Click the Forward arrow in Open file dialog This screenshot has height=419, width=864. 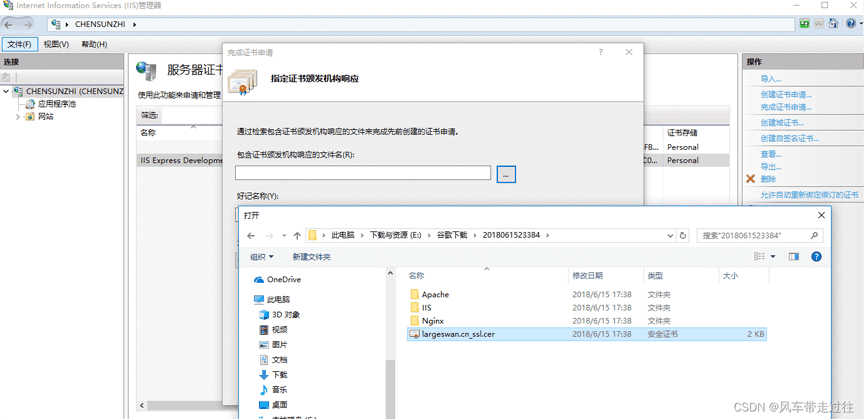click(269, 235)
